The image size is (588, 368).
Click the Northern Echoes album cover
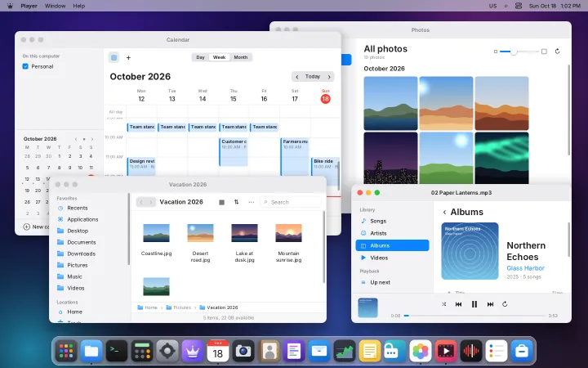point(470,251)
